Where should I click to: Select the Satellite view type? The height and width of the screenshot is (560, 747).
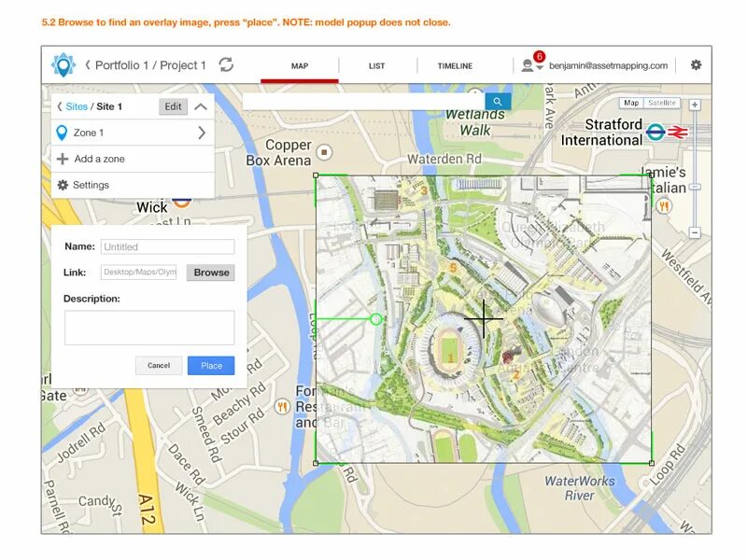click(x=662, y=103)
